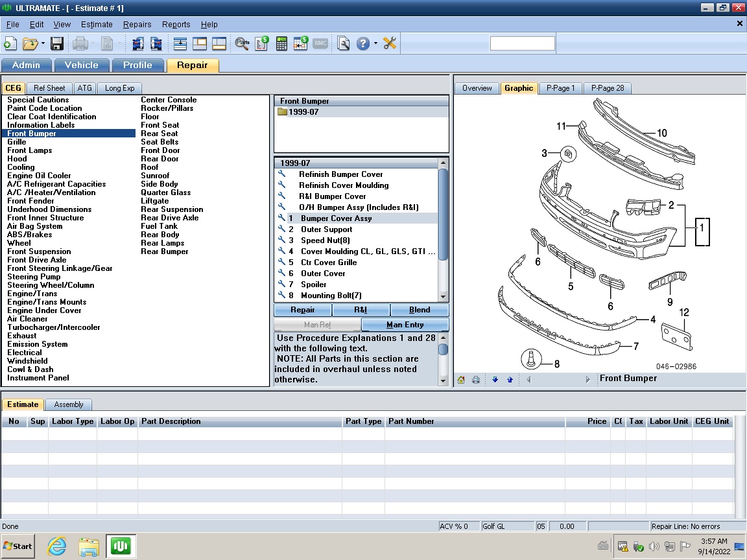Open the ATG tab

click(x=84, y=88)
